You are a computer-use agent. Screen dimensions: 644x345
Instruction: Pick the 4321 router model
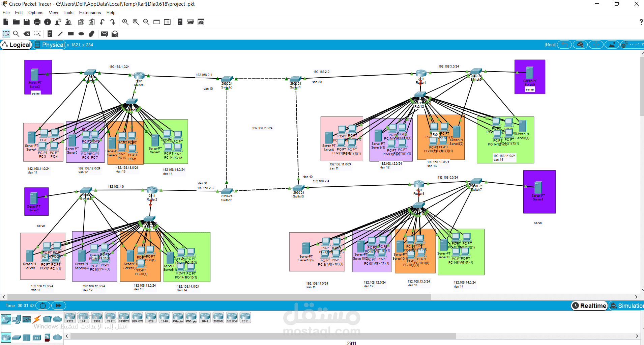70,318
